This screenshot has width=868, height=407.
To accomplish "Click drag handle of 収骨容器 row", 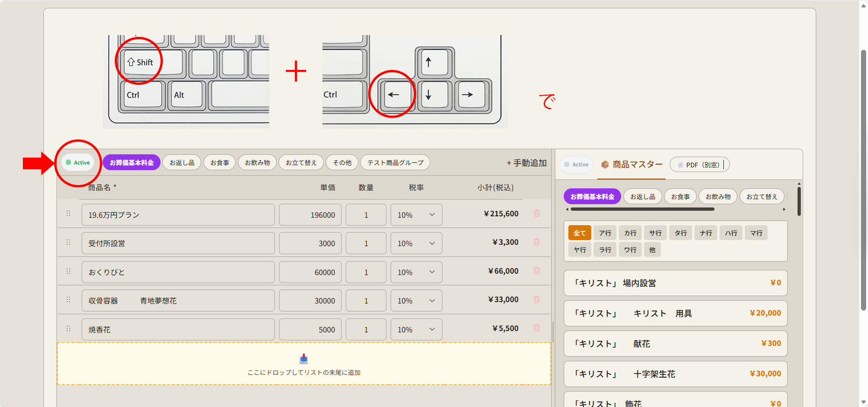I will pos(69,299).
